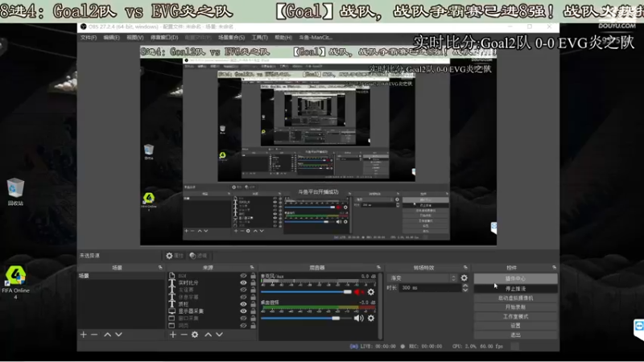Viewport: 644px width, 362px height.
Task: Pop out the 来源 dock panel
Action: click(252, 268)
